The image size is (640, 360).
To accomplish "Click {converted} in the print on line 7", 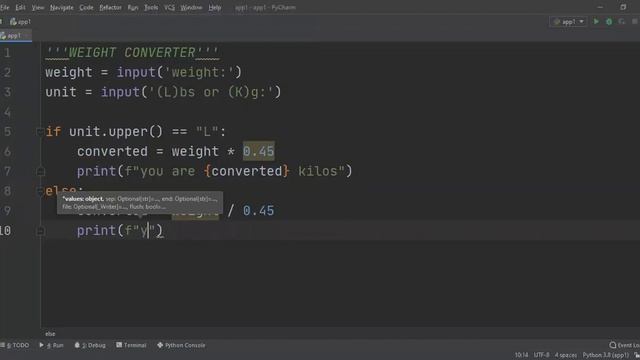I will pyautogui.click(x=247, y=171).
